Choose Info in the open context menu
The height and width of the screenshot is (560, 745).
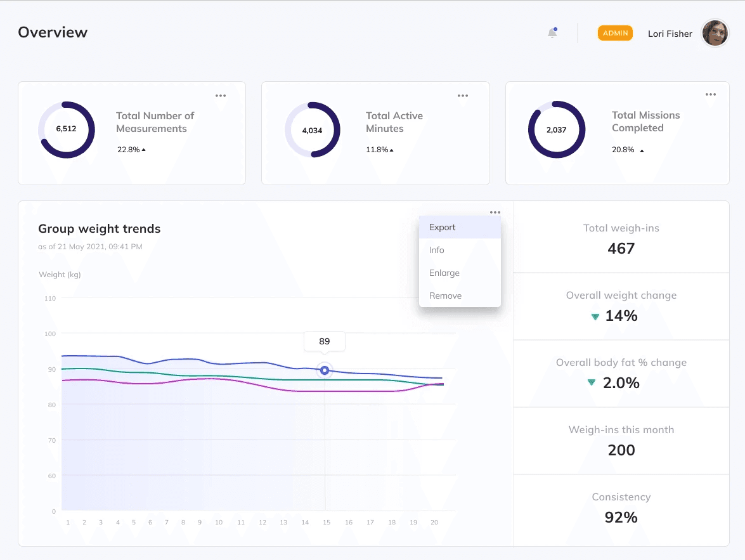pyautogui.click(x=436, y=250)
